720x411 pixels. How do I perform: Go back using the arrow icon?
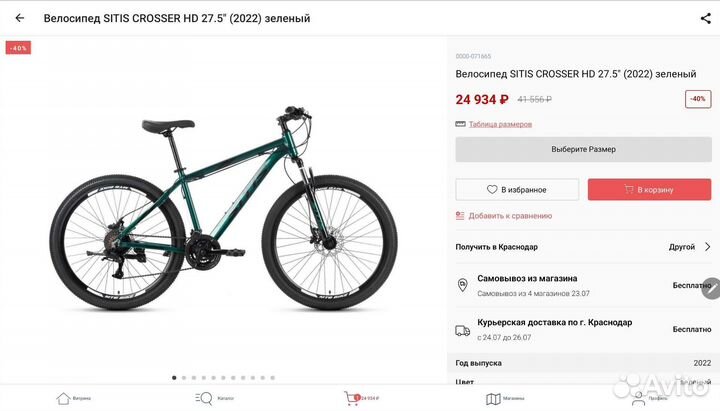click(20, 18)
